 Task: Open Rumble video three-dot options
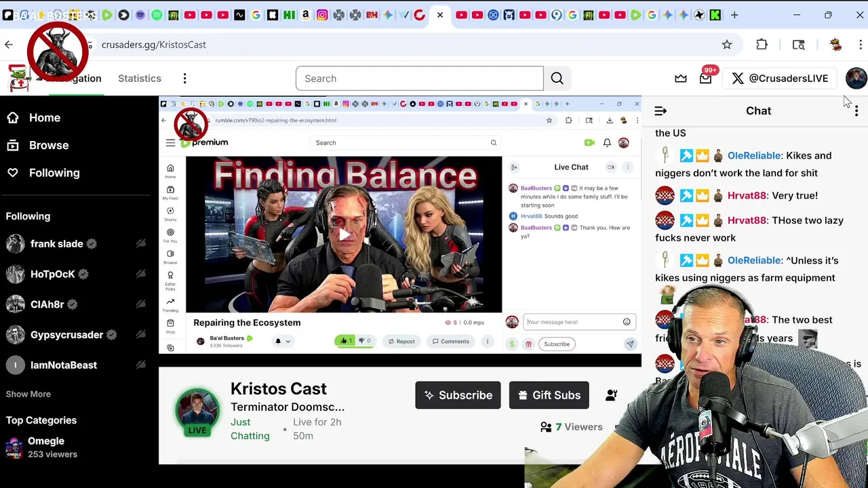pyautogui.click(x=487, y=342)
